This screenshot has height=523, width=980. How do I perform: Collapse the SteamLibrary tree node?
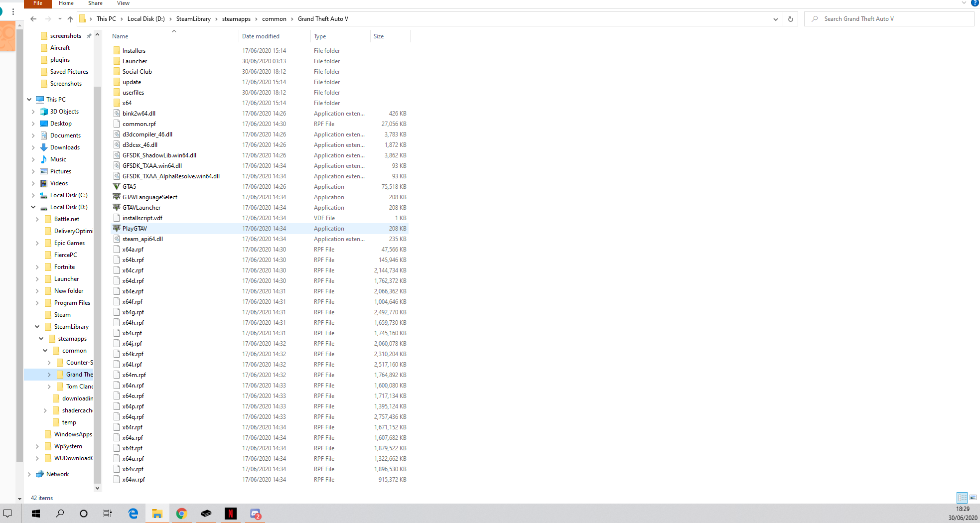(37, 327)
